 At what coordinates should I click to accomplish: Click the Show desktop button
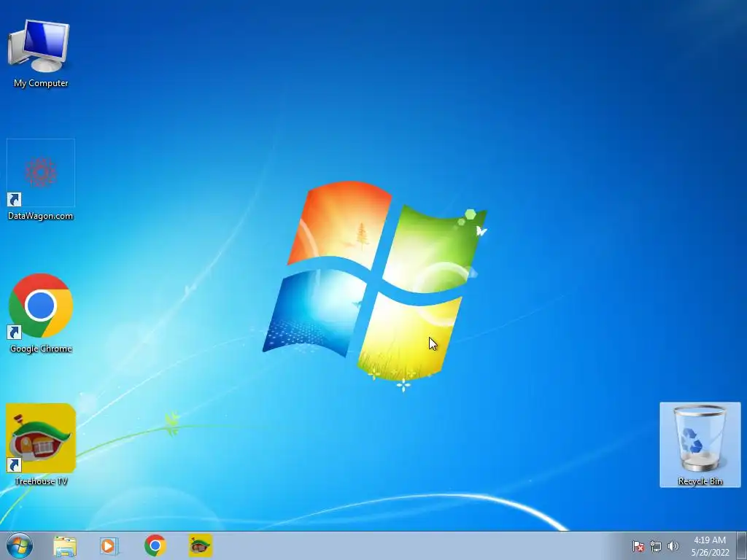pos(742,545)
